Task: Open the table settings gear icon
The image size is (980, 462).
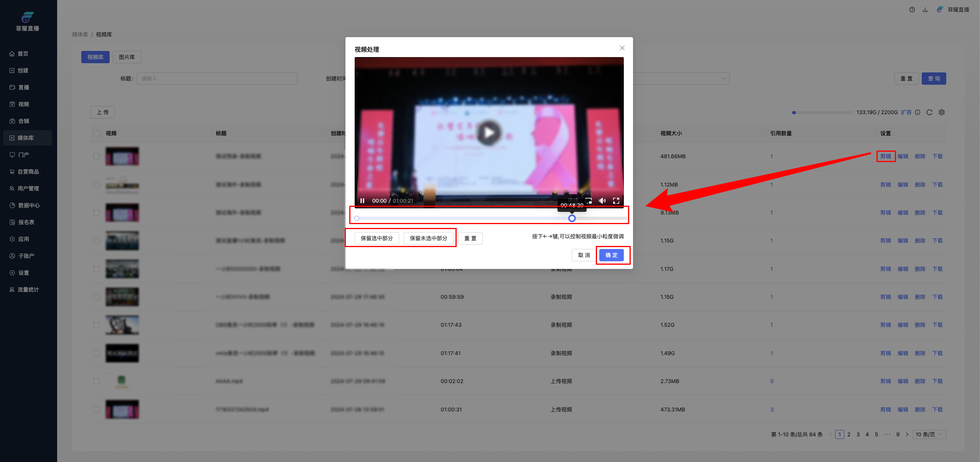Action: [942, 112]
